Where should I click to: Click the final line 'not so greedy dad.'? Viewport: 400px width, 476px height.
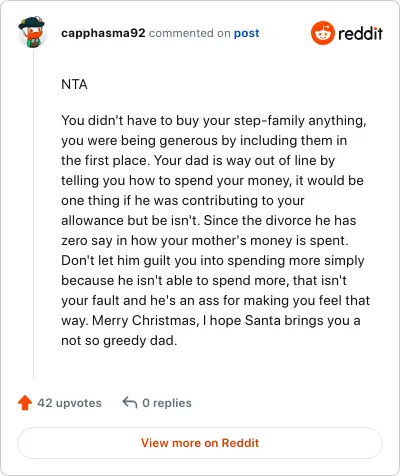[119, 341]
